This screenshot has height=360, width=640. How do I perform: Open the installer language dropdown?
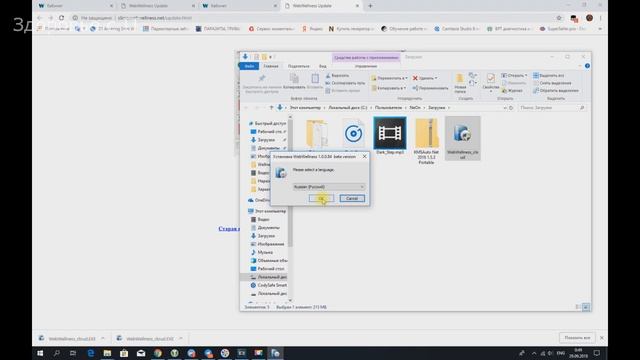pos(329,187)
